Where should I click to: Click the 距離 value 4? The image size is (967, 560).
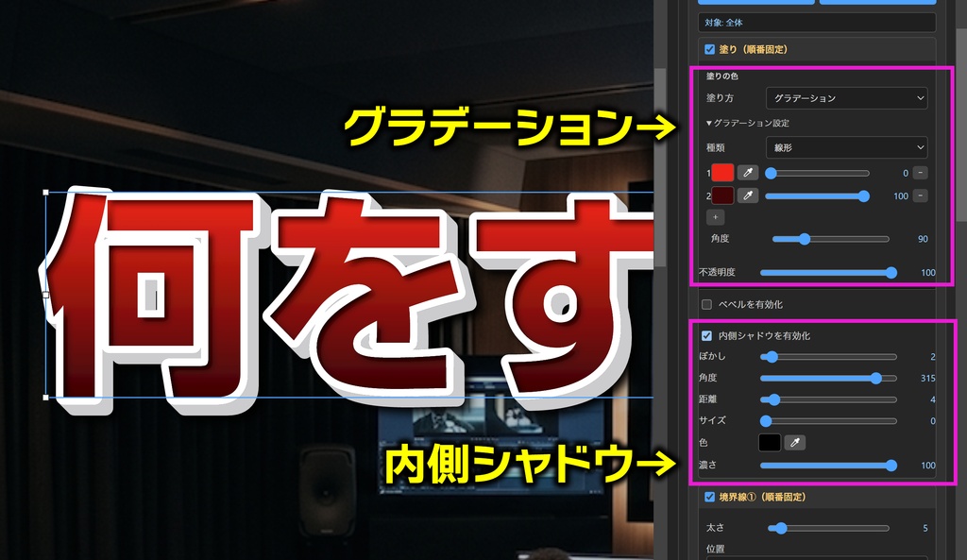pyautogui.click(x=932, y=399)
